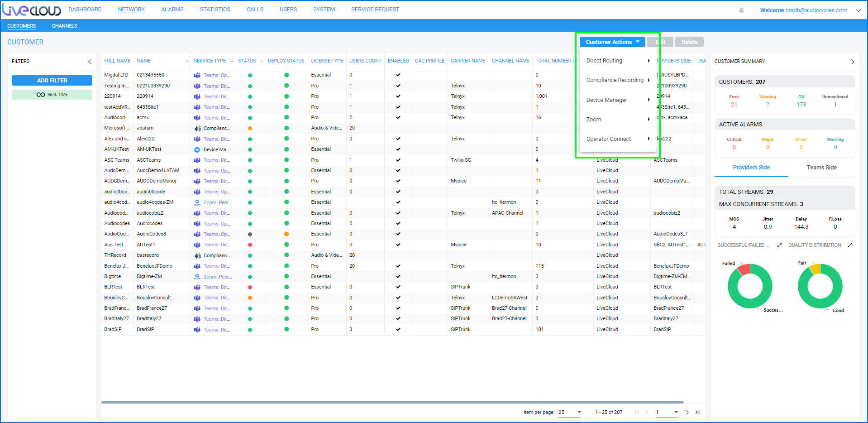Image resolution: width=868 pixels, height=423 pixels.
Task: Toggle the Real Time filter
Action: (52, 95)
